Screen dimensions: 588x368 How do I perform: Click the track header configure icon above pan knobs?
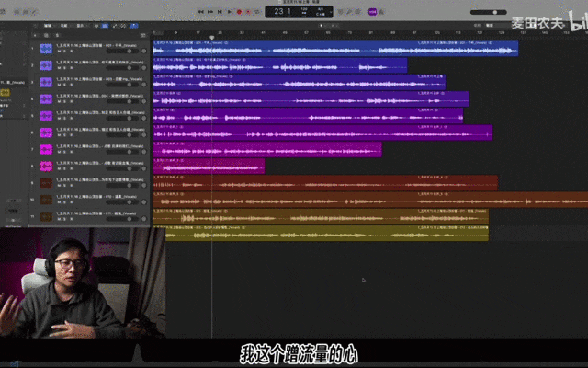[143, 35]
